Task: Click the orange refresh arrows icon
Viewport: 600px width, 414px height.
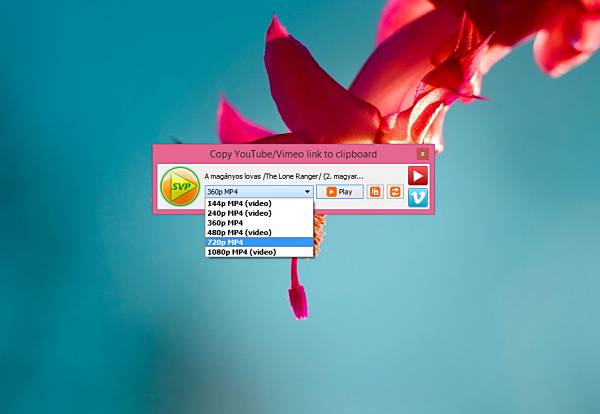Action: click(x=395, y=192)
